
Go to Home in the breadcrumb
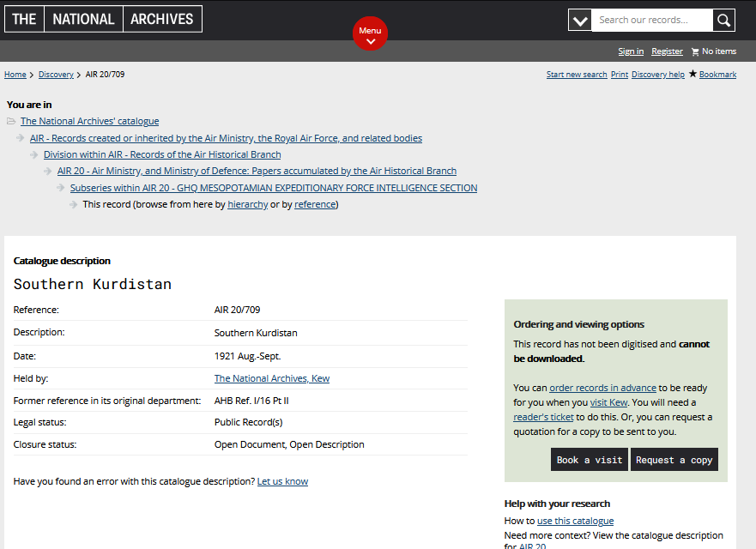point(15,75)
